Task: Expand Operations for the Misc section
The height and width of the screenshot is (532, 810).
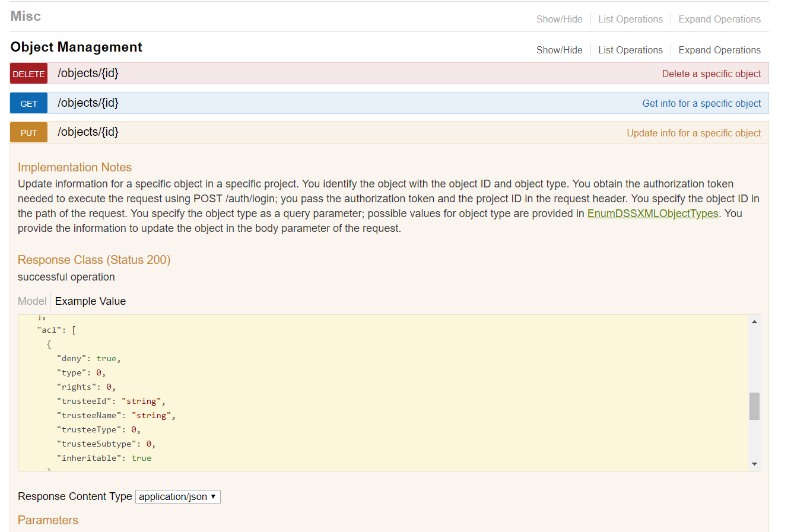Action: 719,18
